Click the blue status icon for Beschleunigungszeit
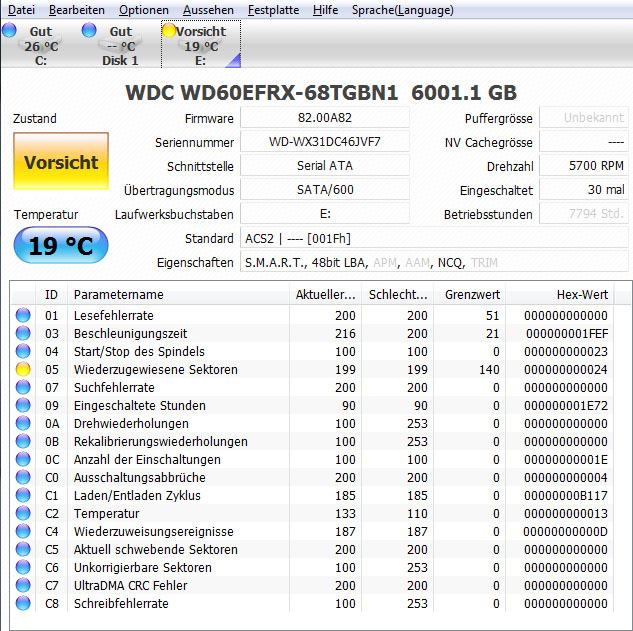This screenshot has width=633, height=631. [23, 333]
